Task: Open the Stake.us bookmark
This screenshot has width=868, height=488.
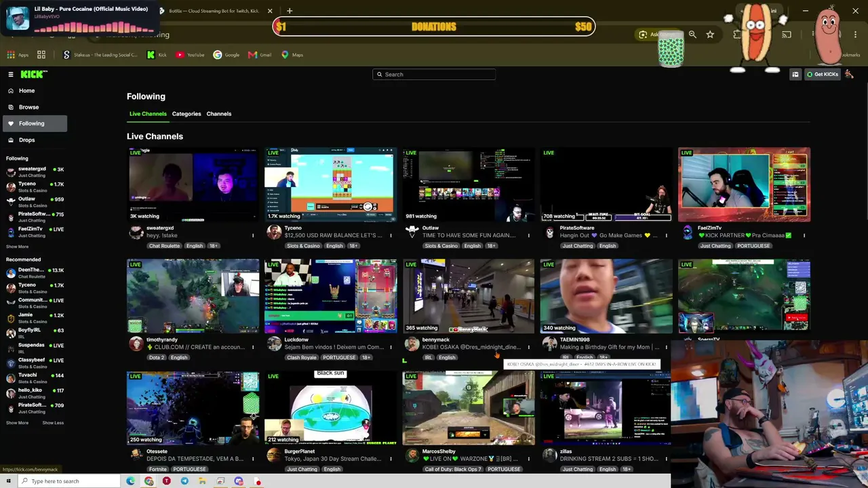Action: pyautogui.click(x=100, y=55)
